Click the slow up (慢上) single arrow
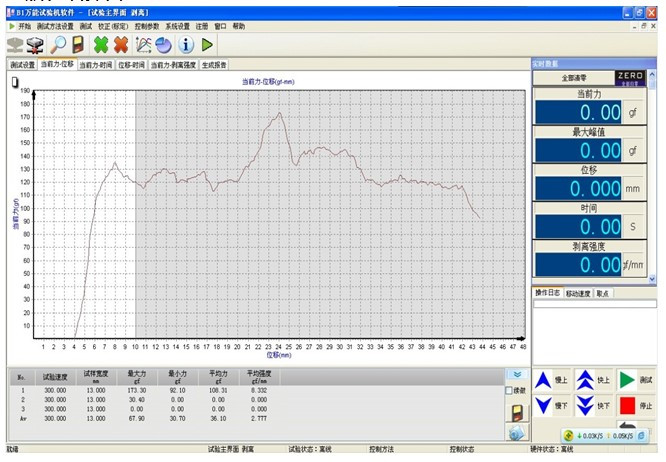 coord(543,380)
